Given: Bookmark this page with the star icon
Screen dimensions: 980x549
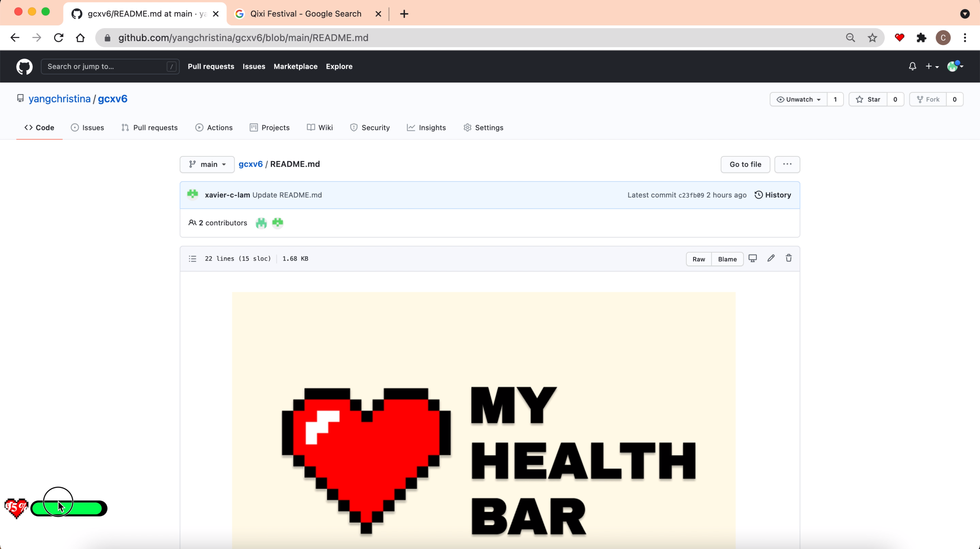Looking at the screenshot, I should (872, 38).
